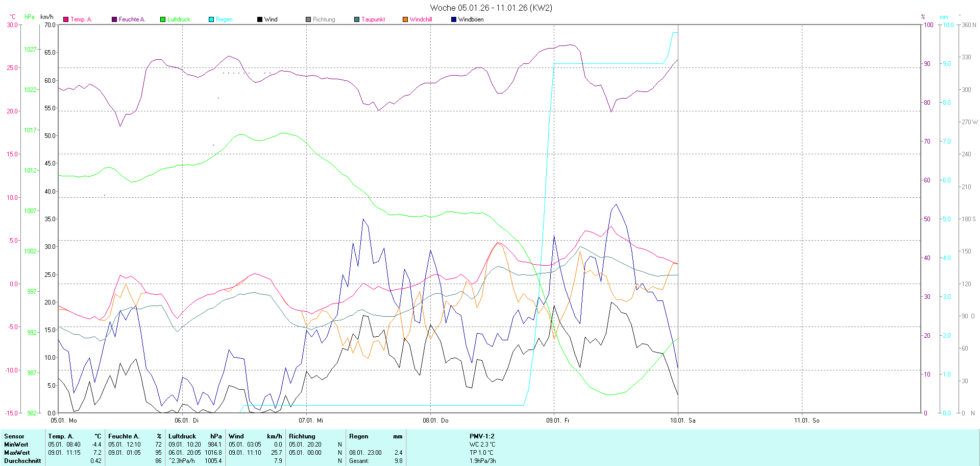Select the chart title Woche 05.01.26 - 11.01.26

(x=491, y=8)
